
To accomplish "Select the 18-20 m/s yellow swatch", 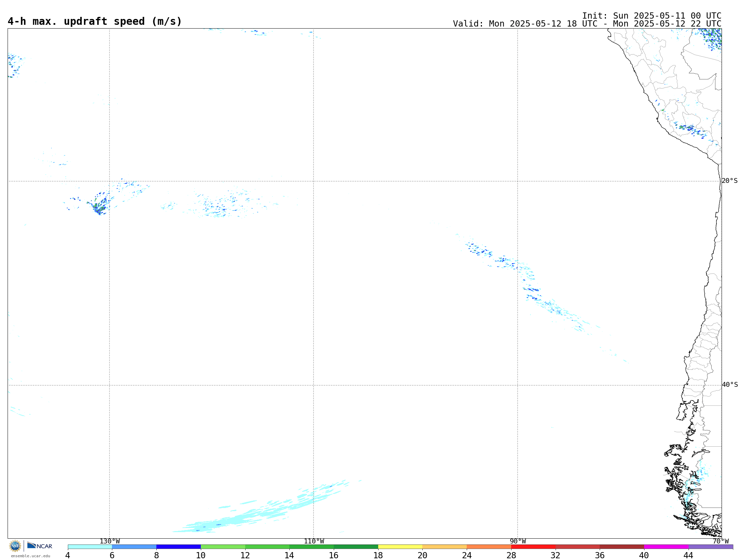I will [400, 547].
